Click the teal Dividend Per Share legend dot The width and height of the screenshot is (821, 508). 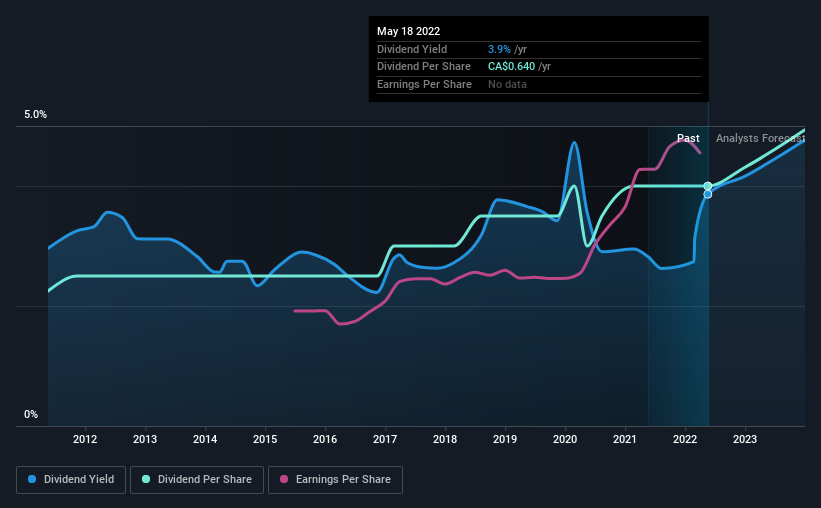(146, 479)
